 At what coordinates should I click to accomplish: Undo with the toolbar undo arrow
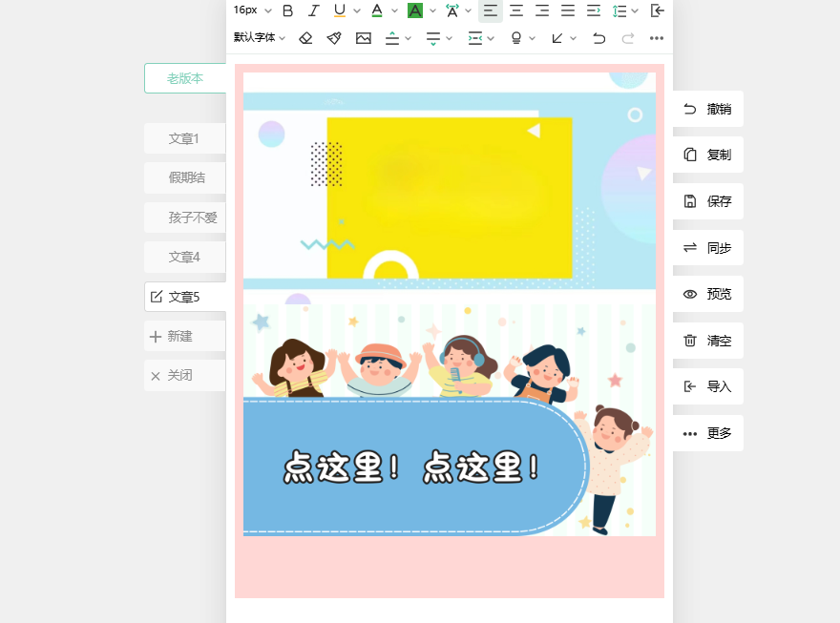(599, 38)
